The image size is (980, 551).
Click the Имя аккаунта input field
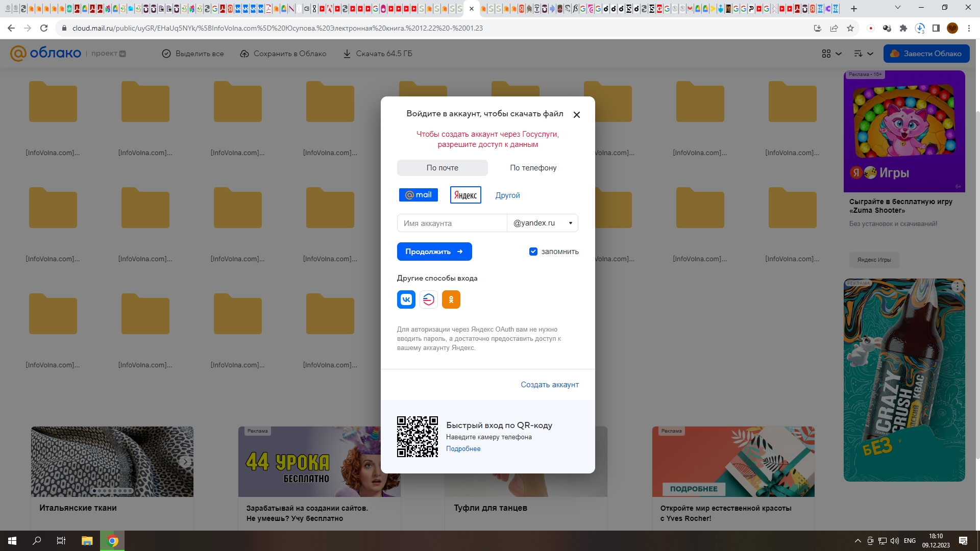(452, 223)
